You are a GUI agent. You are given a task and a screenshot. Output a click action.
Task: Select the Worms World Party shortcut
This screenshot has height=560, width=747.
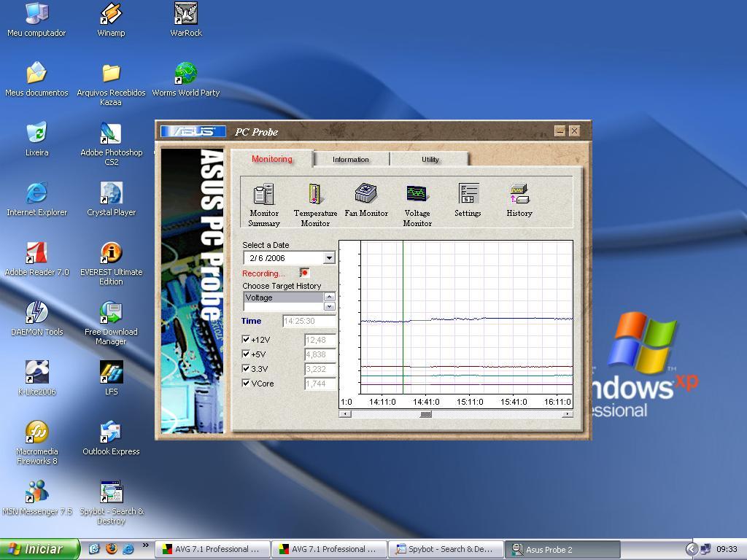tap(186, 79)
